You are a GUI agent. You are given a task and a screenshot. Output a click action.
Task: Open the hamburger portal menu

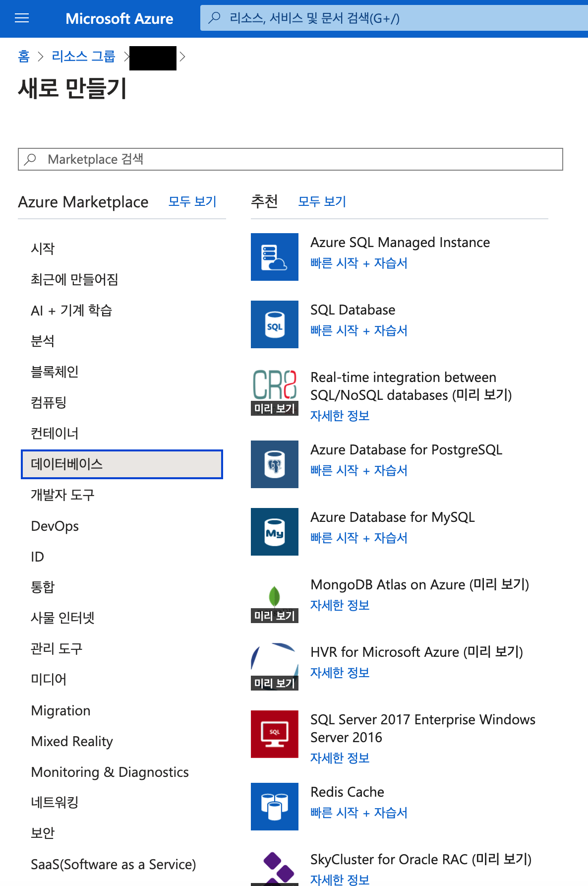22,18
